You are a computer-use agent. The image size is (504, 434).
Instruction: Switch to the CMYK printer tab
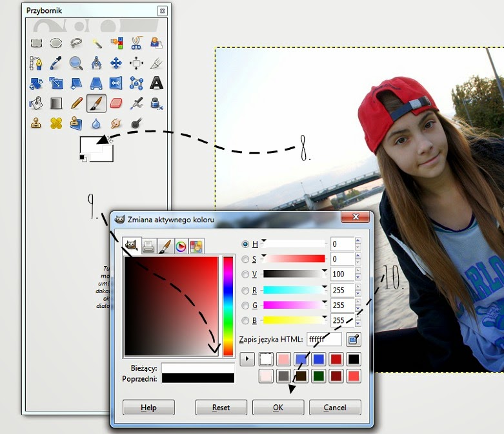pos(148,247)
